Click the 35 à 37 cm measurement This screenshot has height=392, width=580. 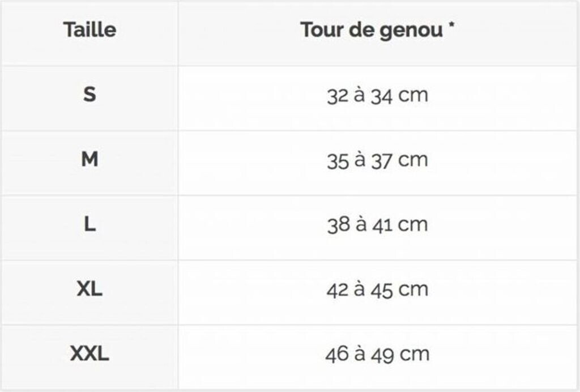click(x=377, y=161)
